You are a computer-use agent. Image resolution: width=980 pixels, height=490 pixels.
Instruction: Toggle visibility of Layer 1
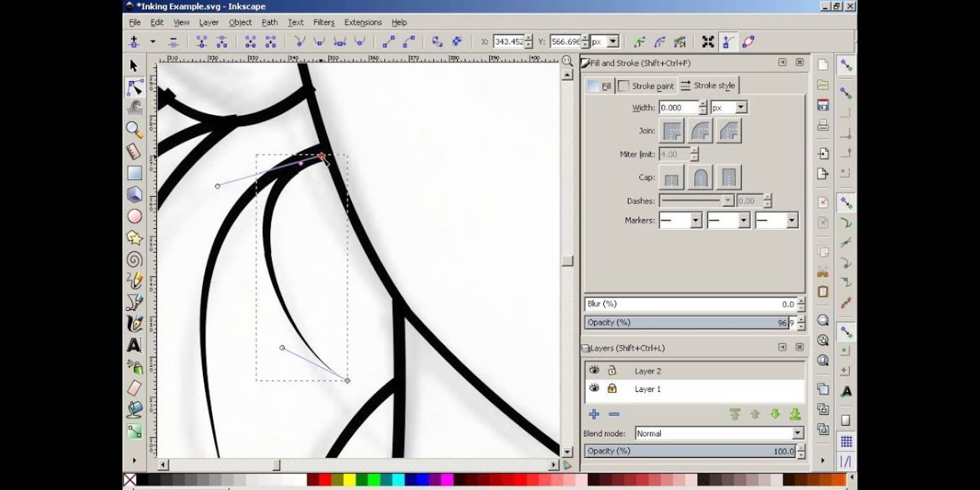(x=593, y=388)
